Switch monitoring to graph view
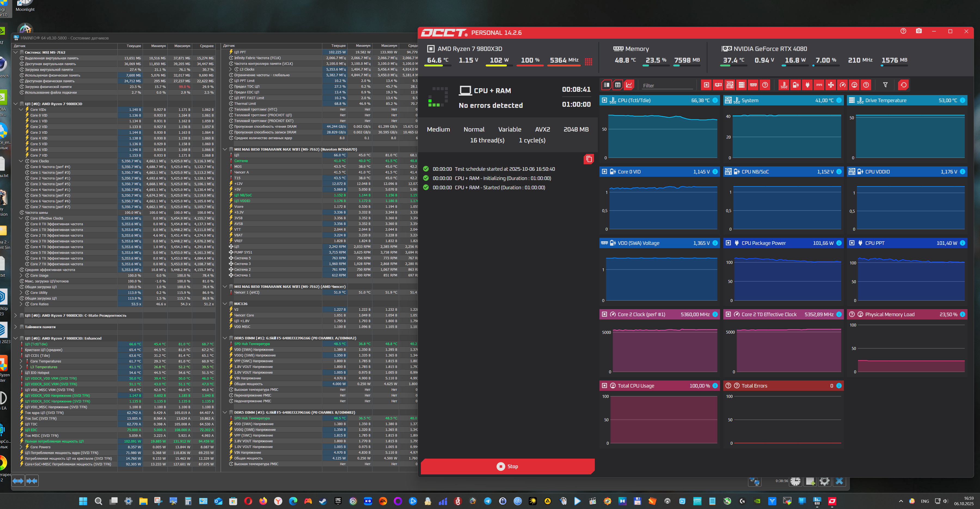This screenshot has width=980, height=509. (629, 85)
